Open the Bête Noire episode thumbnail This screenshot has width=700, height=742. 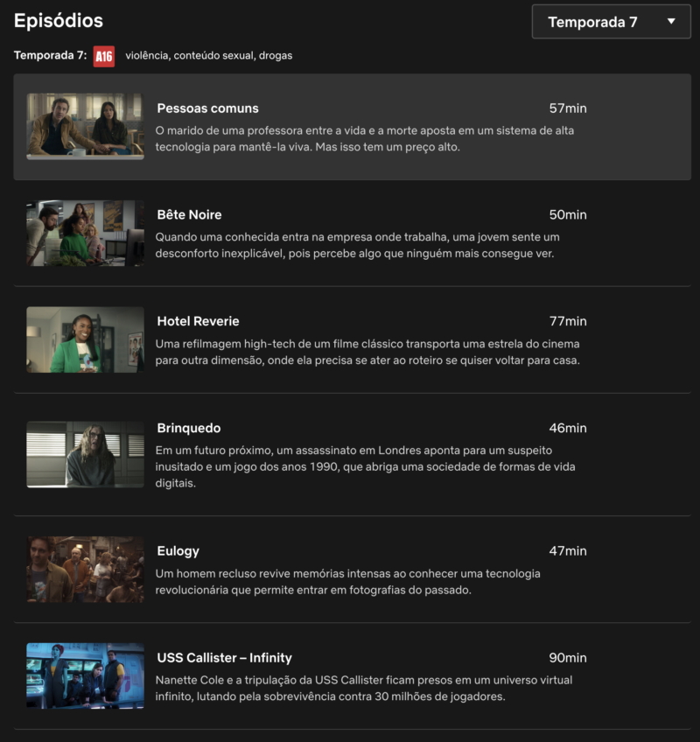click(85, 233)
